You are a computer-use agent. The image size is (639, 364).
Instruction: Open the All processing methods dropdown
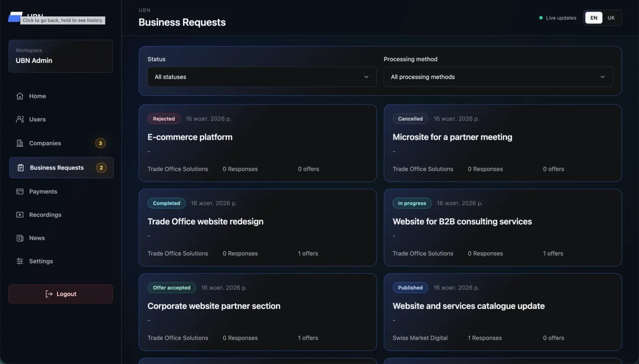(x=498, y=77)
